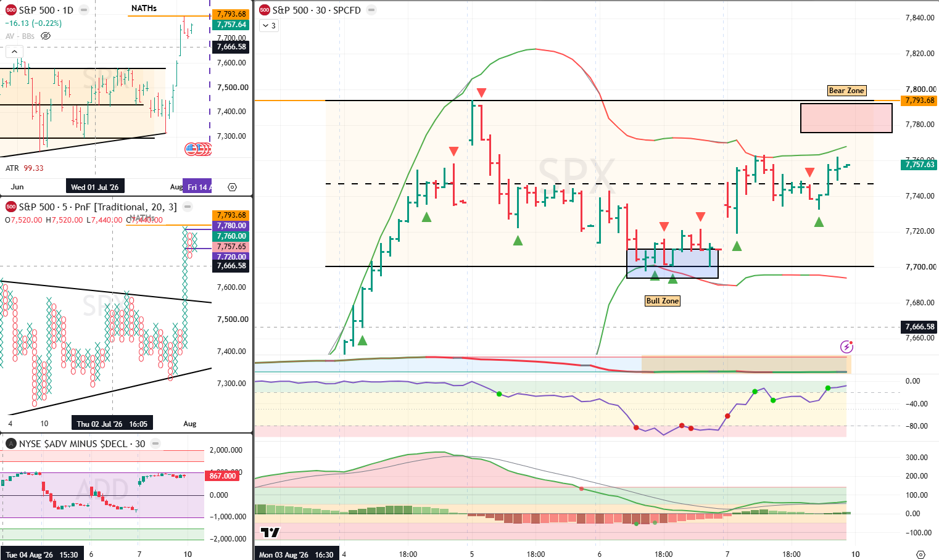The image size is (939, 560).
Task: Select the -16.13 (-0.22%) change text
Action: (33, 23)
